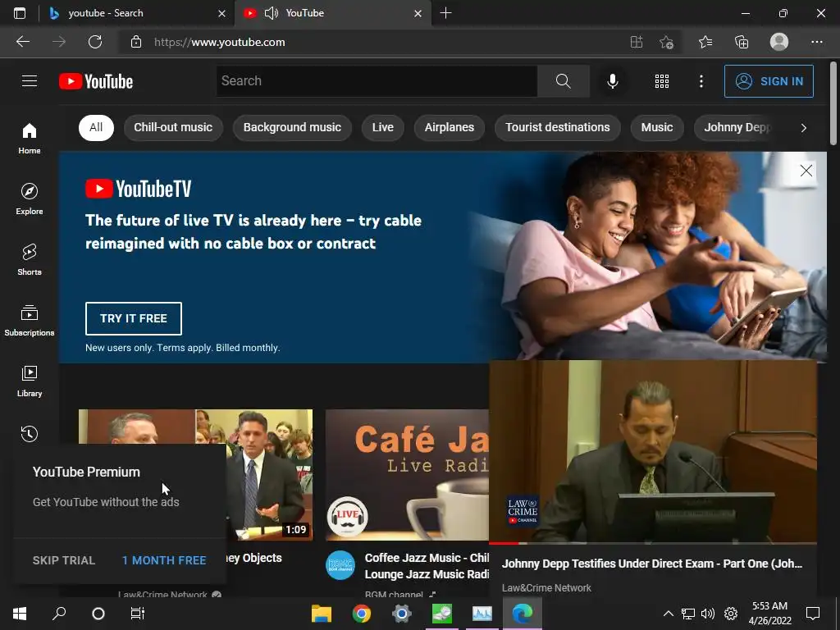Dismiss the YouTube TV banner
Viewport: 840px width, 630px height.
coord(806,171)
